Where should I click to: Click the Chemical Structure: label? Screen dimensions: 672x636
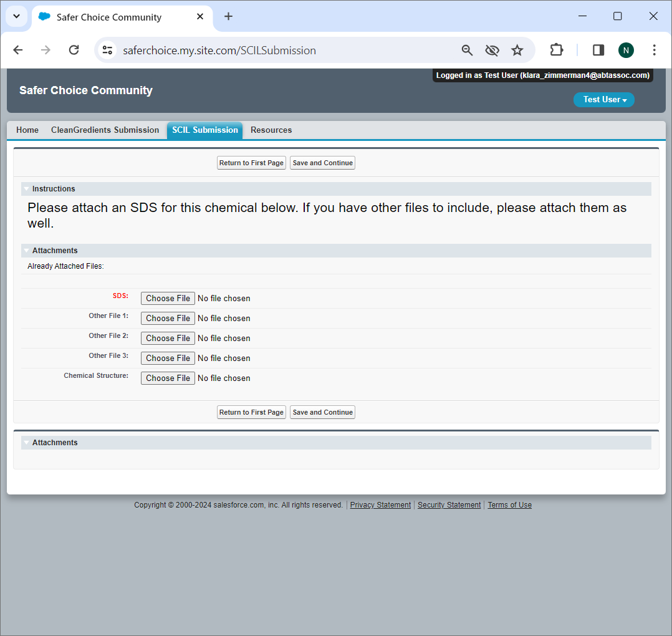(x=96, y=375)
